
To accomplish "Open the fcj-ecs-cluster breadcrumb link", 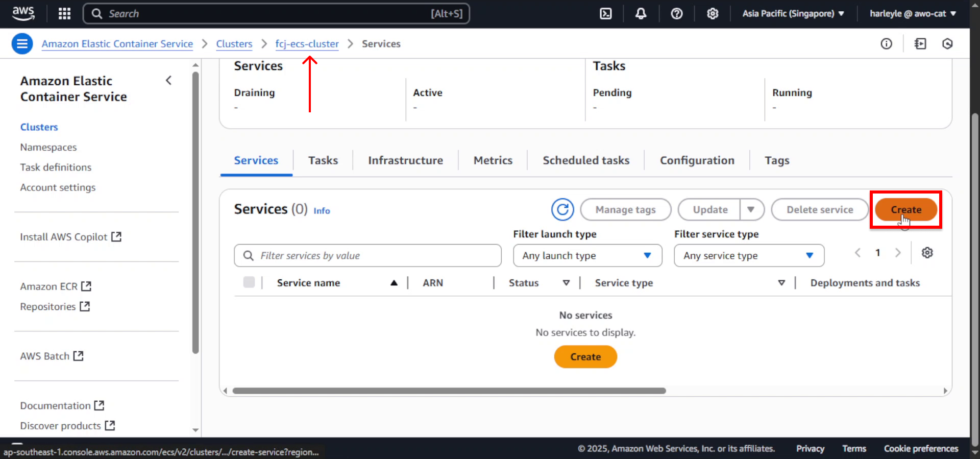I will pos(307,44).
